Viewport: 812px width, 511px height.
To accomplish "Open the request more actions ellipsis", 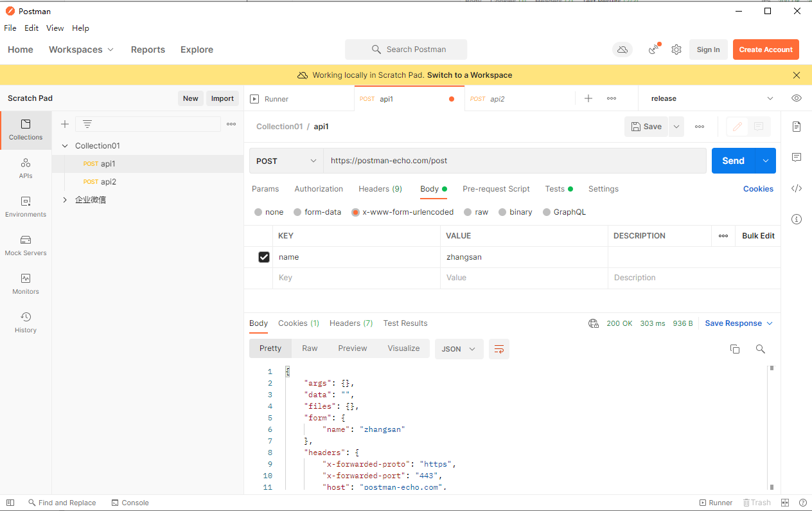I will [x=700, y=127].
